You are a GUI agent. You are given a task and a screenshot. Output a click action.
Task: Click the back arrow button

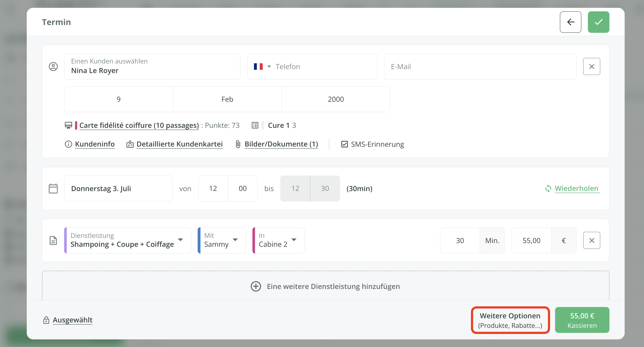(570, 22)
